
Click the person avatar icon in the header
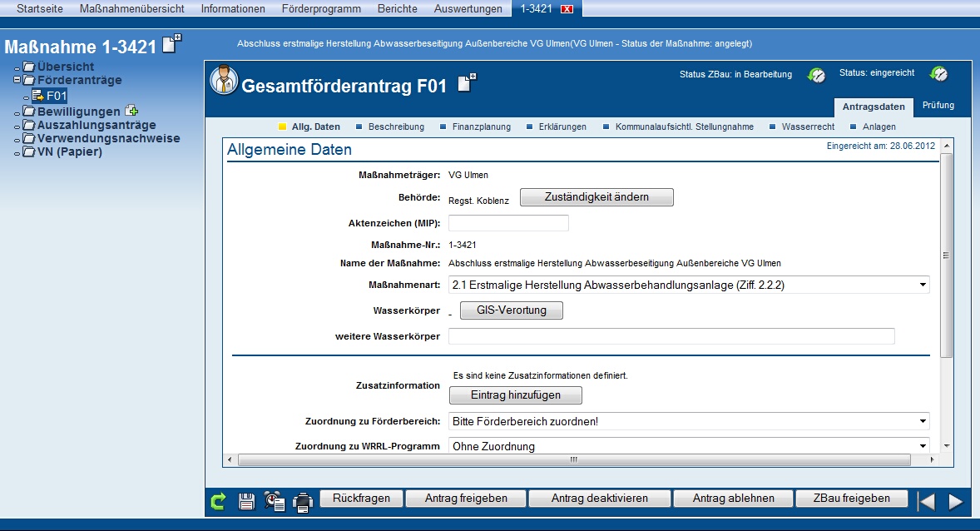(224, 80)
